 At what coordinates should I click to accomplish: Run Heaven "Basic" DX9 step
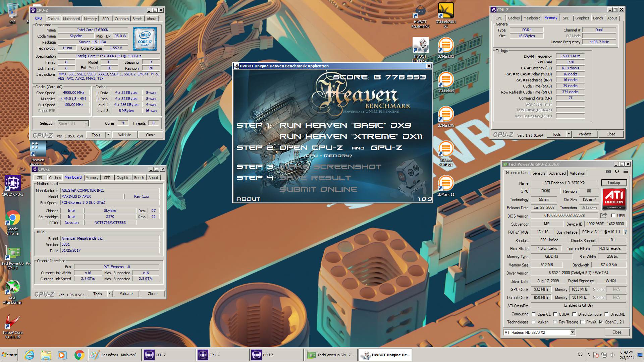tap(345, 125)
